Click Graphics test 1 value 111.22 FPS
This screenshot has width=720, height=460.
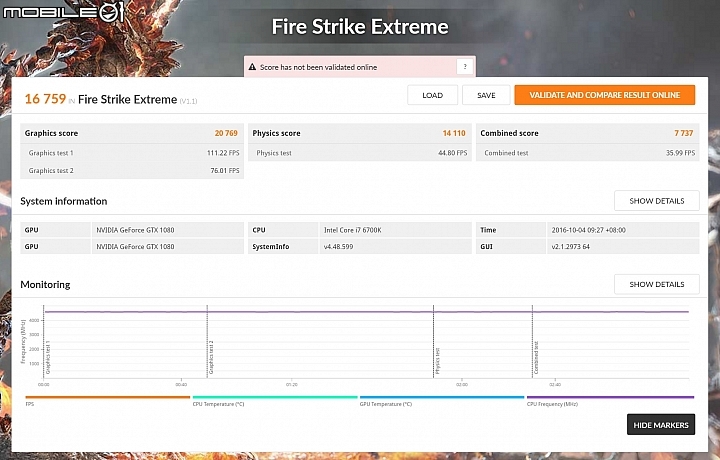coord(223,153)
